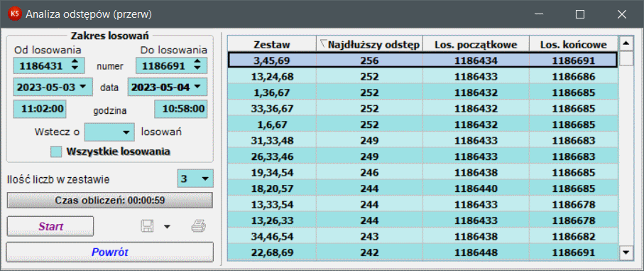Click starting draw cell 1186448
The height and width of the screenshot is (271, 644).
[476, 252]
